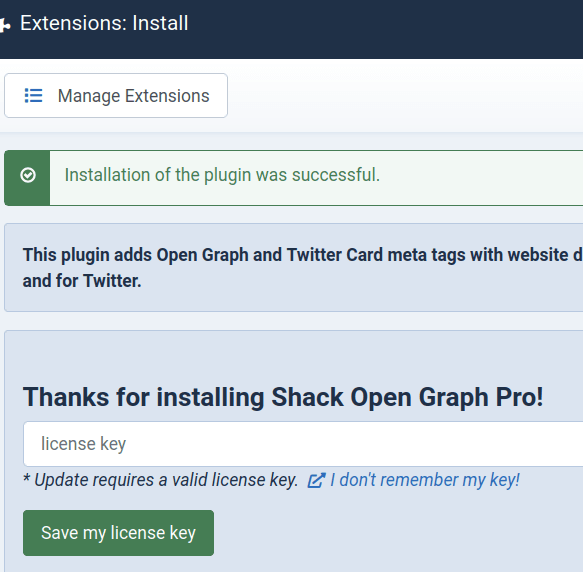Image resolution: width=583 pixels, height=572 pixels.
Task: Click the external link icon beside key reminder
Action: click(x=316, y=480)
